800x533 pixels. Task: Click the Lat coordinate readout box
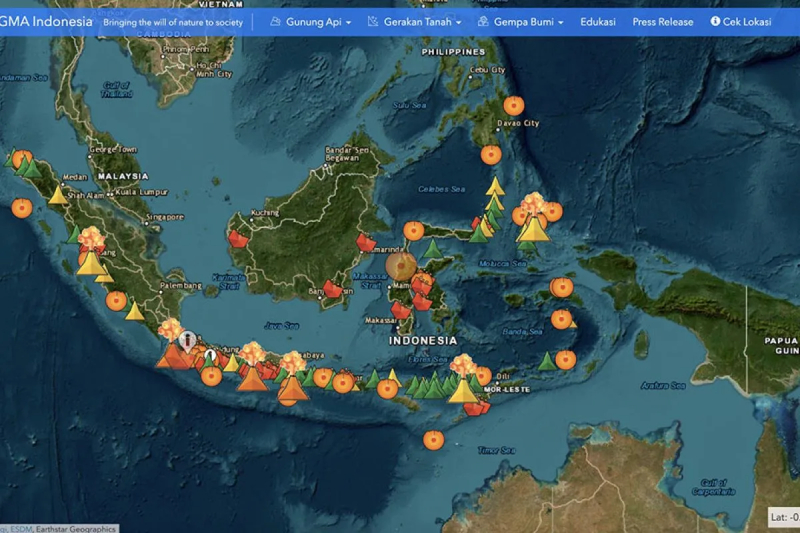pyautogui.click(x=783, y=517)
